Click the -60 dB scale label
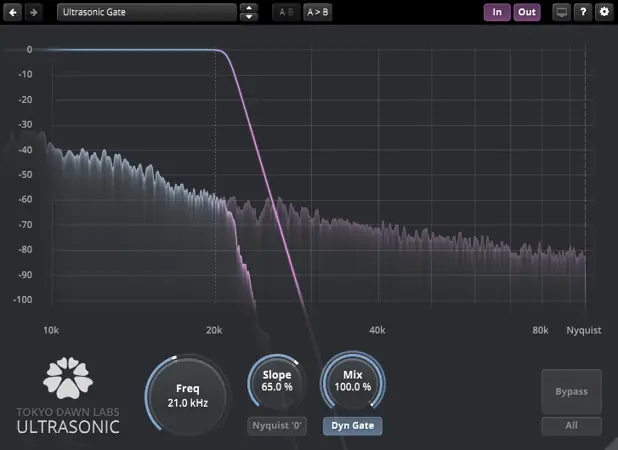The width and height of the screenshot is (618, 450). tap(25, 199)
